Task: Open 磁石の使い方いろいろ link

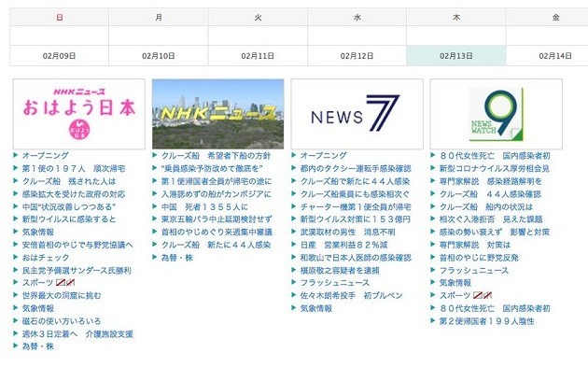Action: [x=62, y=321]
